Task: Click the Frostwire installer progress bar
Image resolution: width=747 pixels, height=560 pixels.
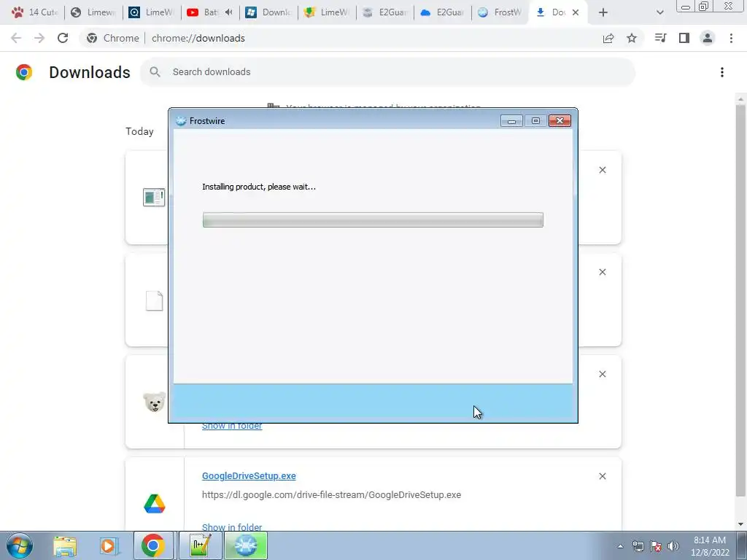Action: (x=373, y=220)
